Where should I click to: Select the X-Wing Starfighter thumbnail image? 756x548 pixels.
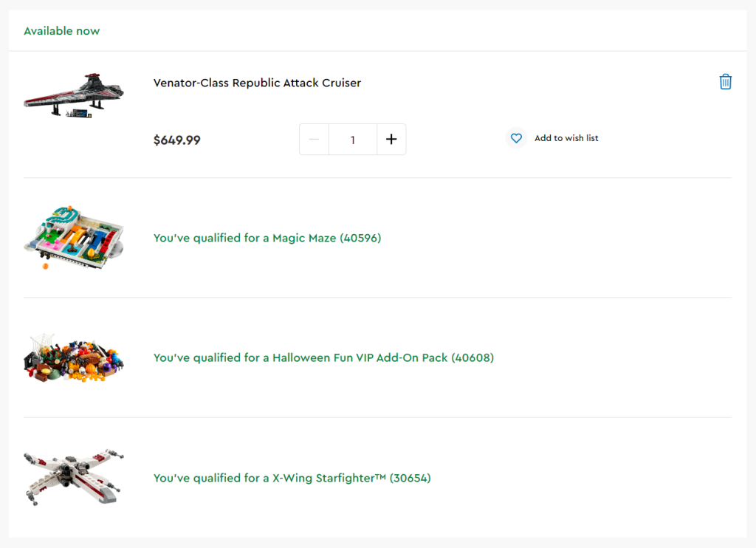tap(73, 477)
